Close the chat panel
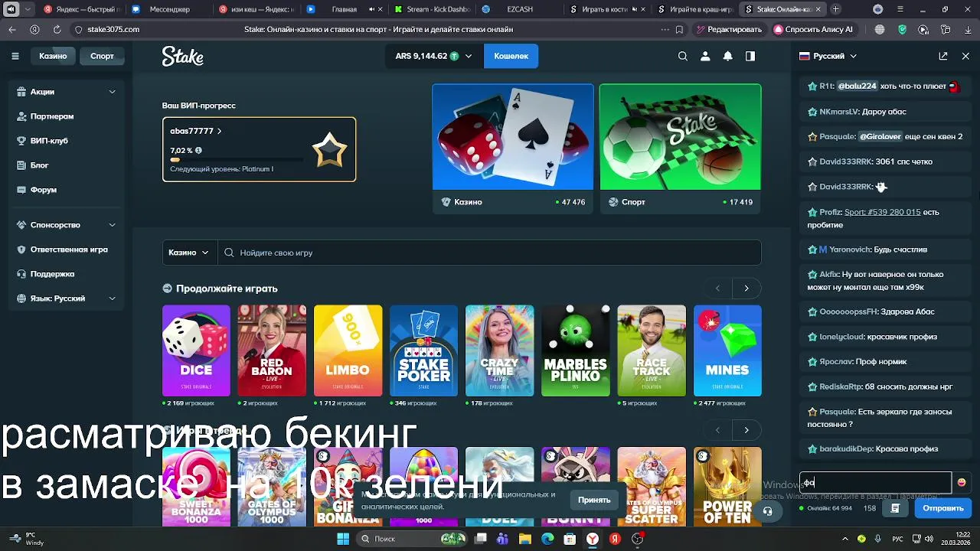 pyautogui.click(x=965, y=56)
